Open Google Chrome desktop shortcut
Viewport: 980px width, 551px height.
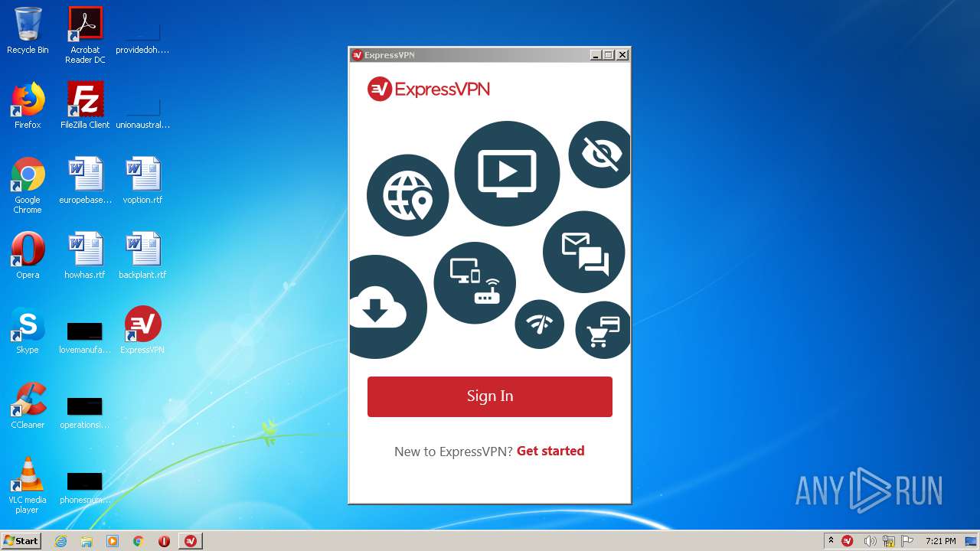tap(28, 185)
